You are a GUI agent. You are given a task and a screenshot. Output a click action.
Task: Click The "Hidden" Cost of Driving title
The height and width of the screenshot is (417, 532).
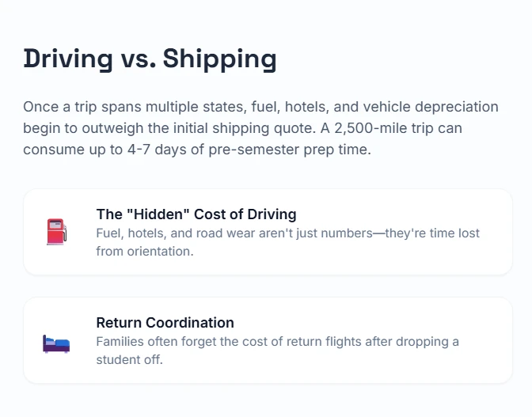point(196,214)
